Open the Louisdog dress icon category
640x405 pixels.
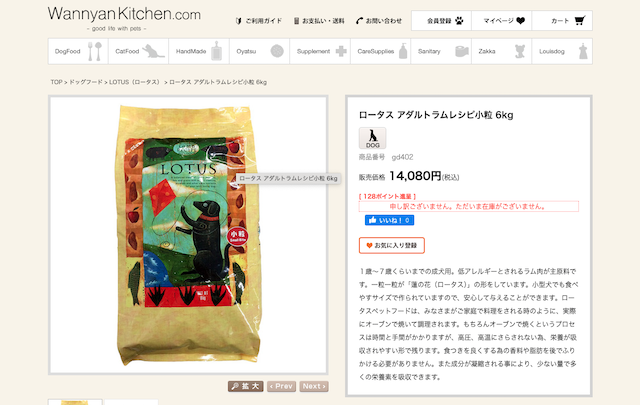583,51
